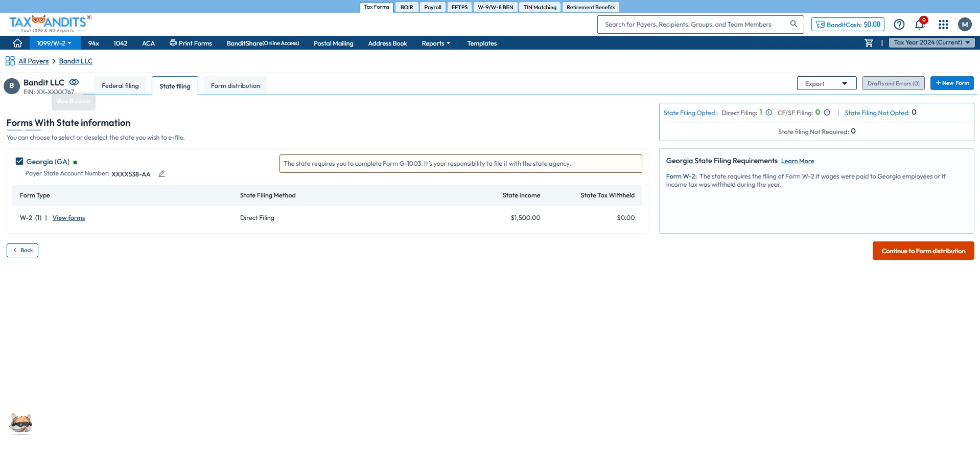Open the Tax Year 2024 dropdown
This screenshot has height=468, width=980.
click(931, 42)
